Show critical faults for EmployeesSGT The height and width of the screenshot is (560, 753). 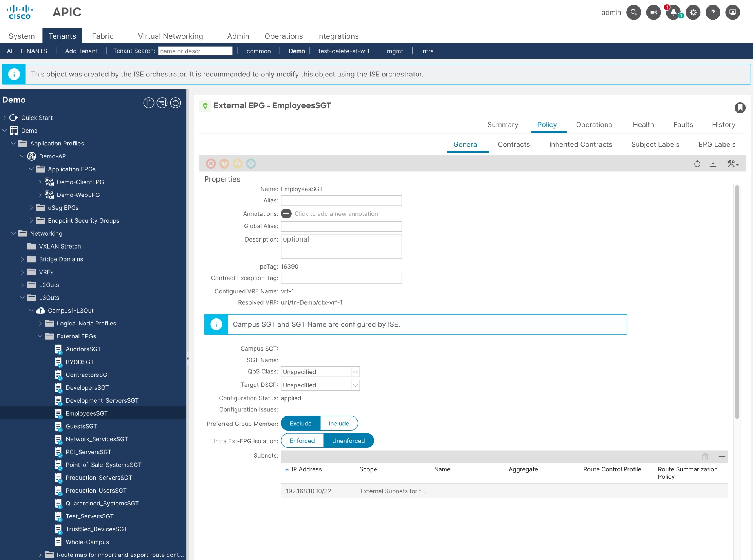211,164
